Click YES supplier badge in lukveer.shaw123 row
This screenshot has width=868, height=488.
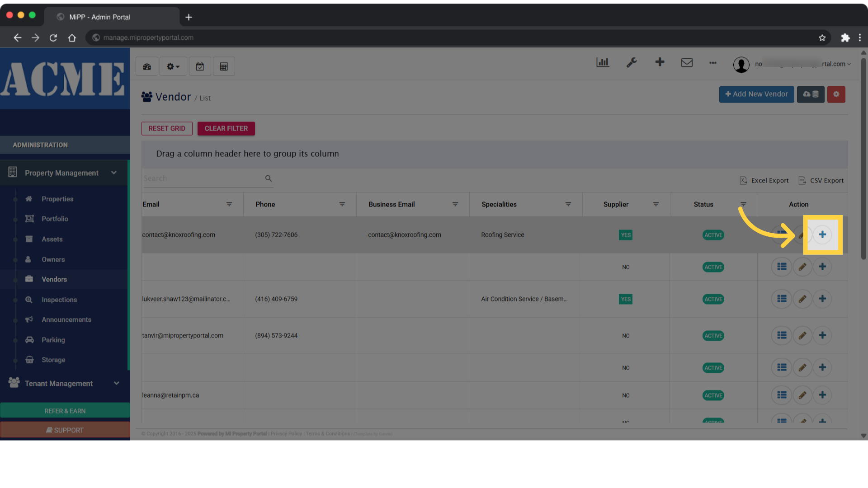(626, 299)
